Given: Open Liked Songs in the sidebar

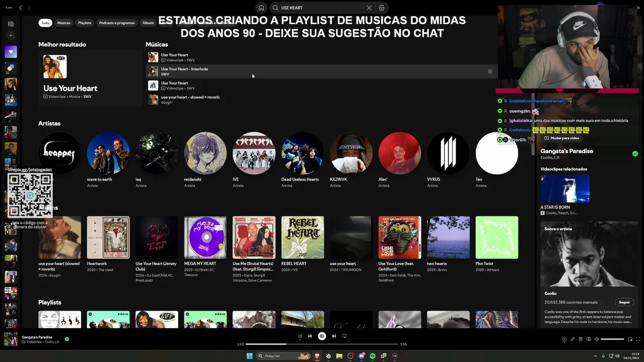Looking at the screenshot, I should (11, 52).
